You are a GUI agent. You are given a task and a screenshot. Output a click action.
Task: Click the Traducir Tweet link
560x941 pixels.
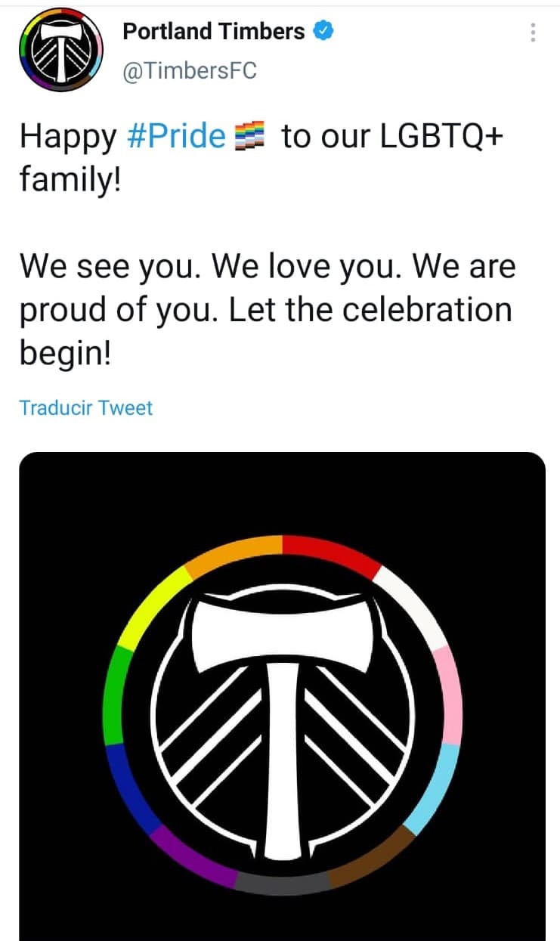pyautogui.click(x=85, y=408)
